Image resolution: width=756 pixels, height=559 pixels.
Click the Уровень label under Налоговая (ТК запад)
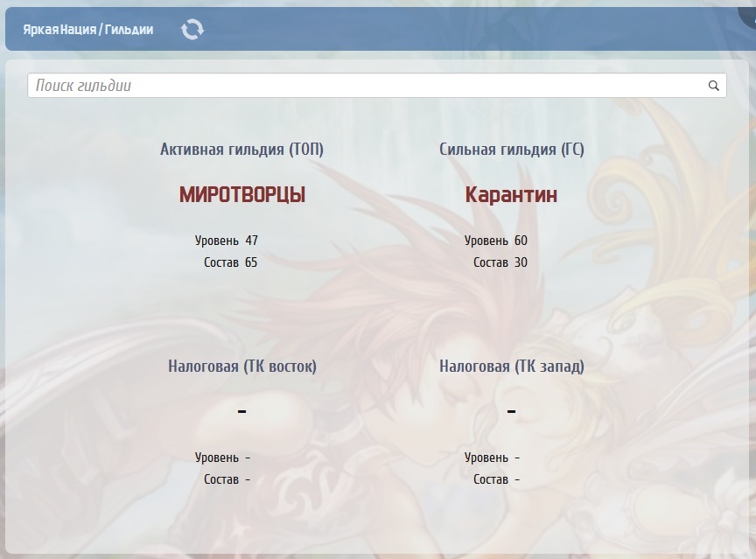[x=486, y=458]
